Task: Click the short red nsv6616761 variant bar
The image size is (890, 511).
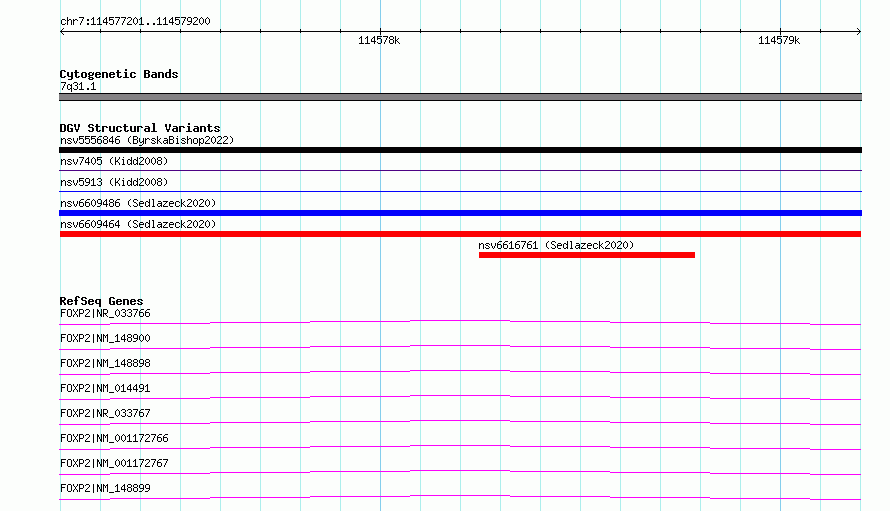Action: point(587,255)
